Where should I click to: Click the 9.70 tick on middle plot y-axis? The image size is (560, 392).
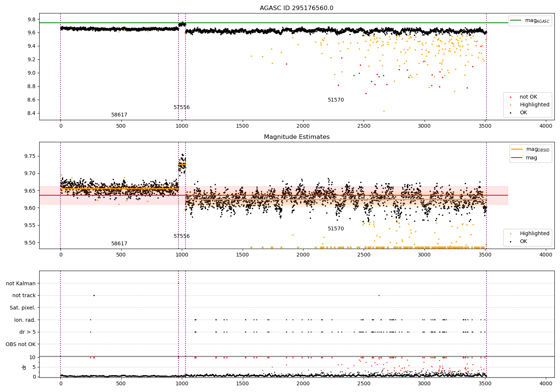(x=29, y=174)
